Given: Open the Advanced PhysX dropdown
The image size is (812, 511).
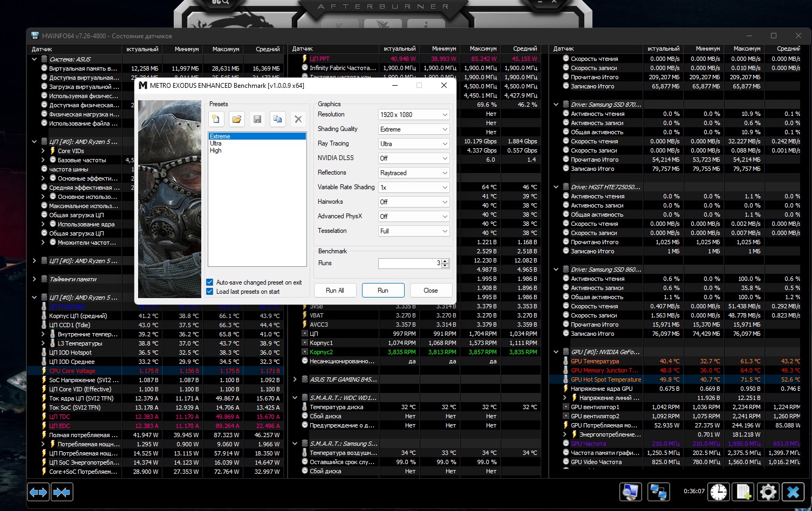Looking at the screenshot, I should click(414, 217).
